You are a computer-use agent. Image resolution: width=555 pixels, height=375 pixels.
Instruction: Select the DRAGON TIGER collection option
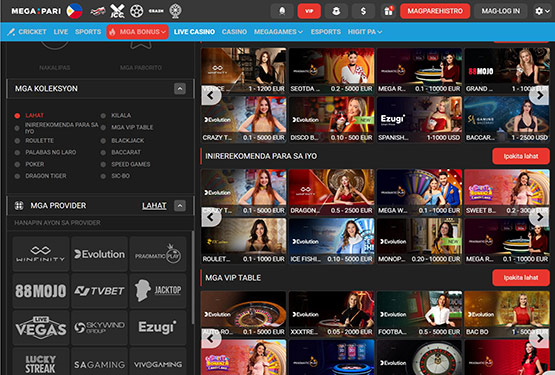40,176
